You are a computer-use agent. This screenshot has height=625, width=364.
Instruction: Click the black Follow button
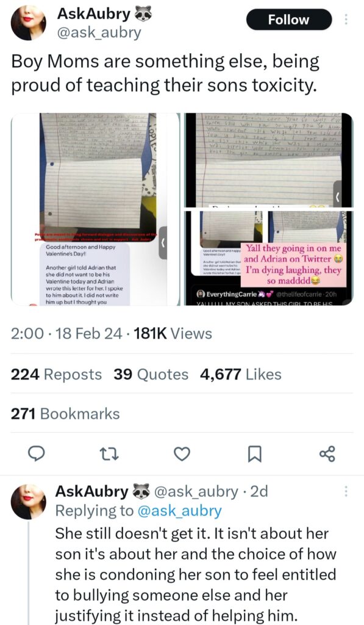289,20
